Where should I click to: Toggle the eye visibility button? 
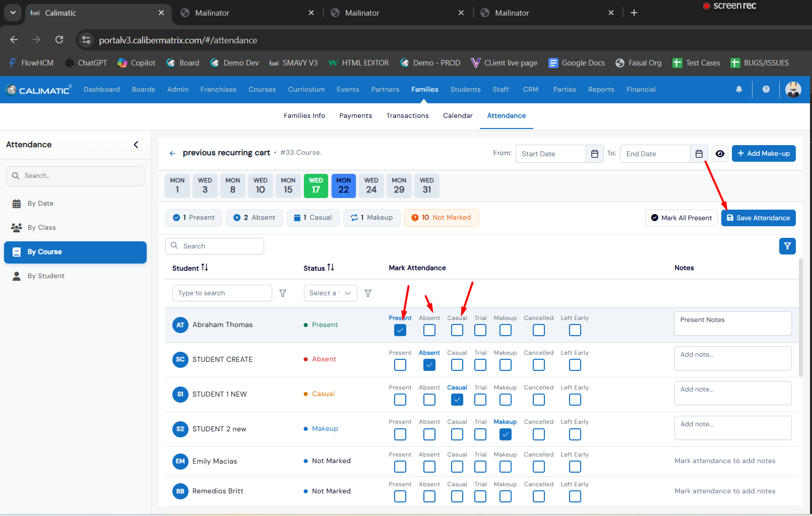point(720,154)
